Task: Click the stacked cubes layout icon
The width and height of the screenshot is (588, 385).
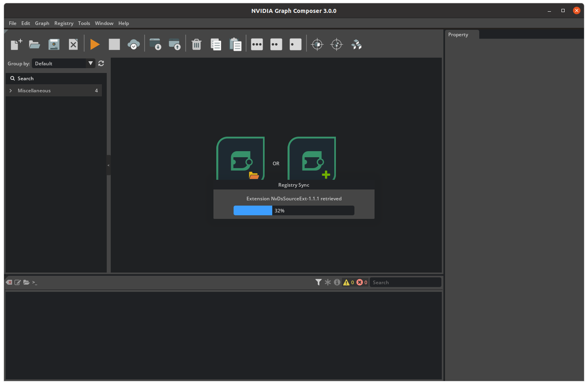Action: pyautogui.click(x=356, y=44)
